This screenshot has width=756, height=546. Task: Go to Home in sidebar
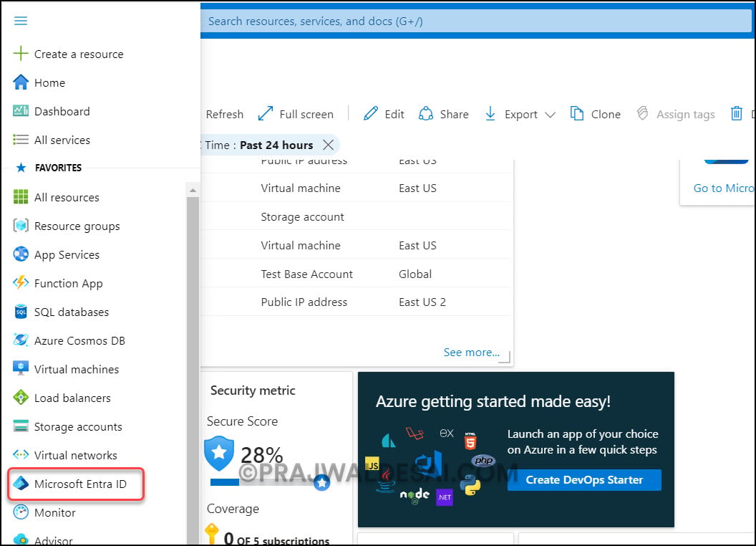click(49, 82)
